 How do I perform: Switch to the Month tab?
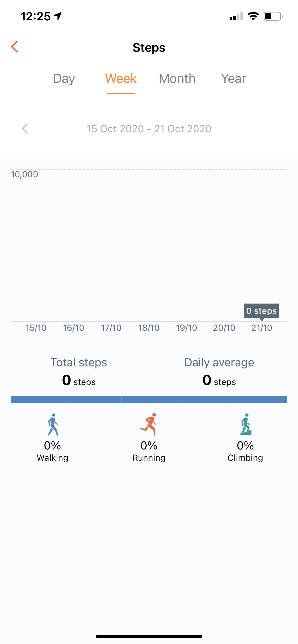coord(177,79)
